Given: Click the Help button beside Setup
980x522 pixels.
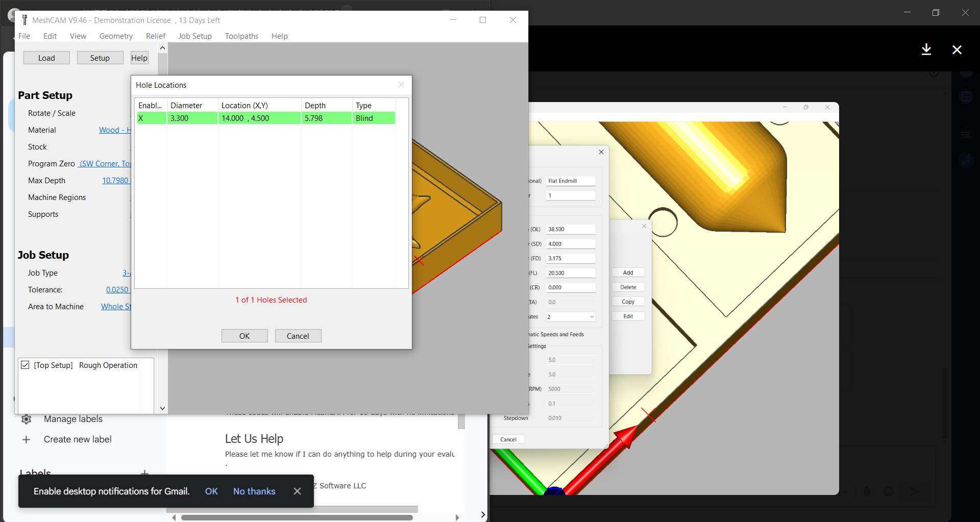Looking at the screenshot, I should (x=139, y=58).
